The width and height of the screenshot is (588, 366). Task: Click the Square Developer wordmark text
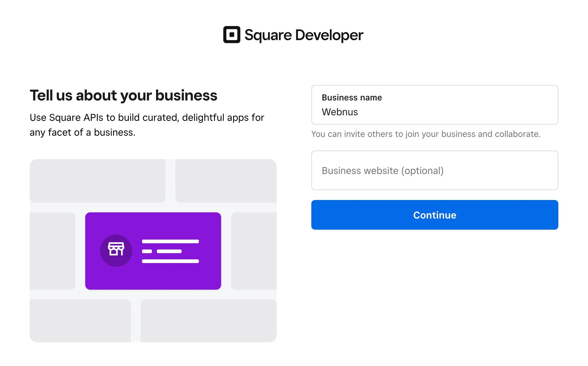304,35
